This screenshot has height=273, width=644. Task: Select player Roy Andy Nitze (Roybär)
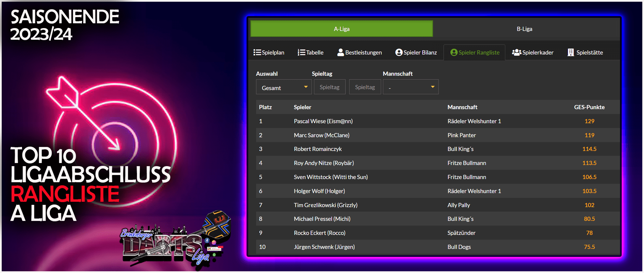coord(324,163)
